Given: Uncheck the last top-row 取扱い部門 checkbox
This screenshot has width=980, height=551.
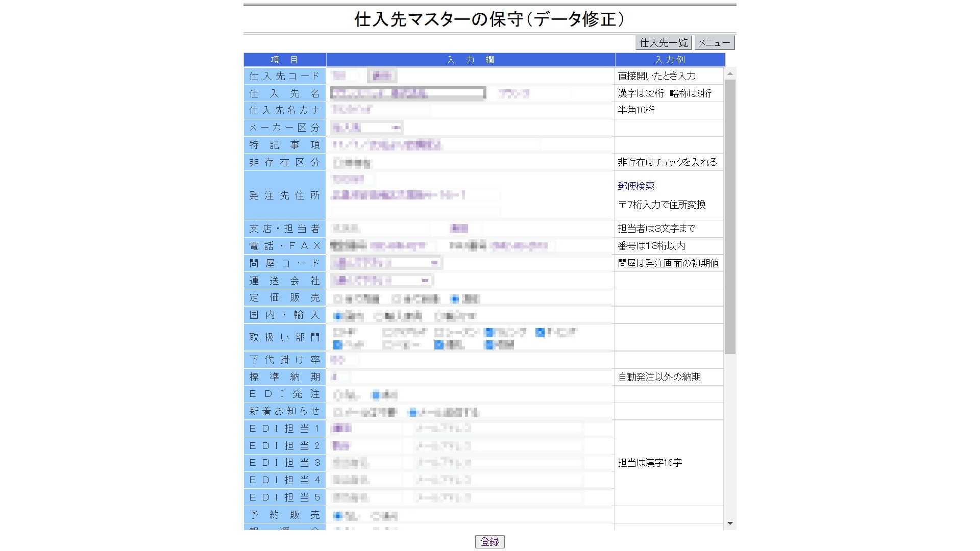Looking at the screenshot, I should point(540,332).
